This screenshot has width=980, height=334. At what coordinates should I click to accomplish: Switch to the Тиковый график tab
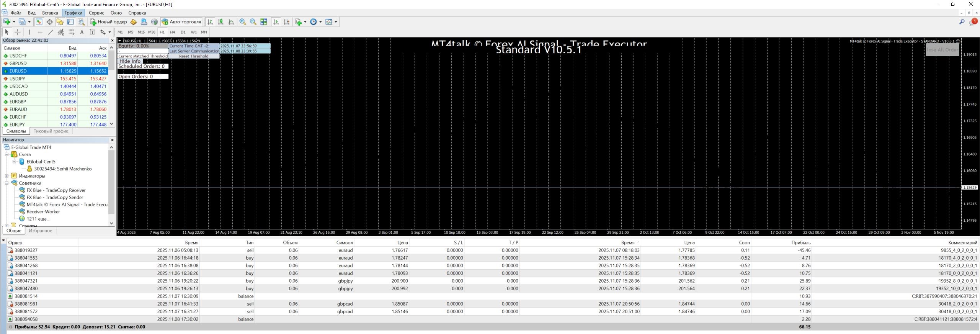[x=51, y=131]
